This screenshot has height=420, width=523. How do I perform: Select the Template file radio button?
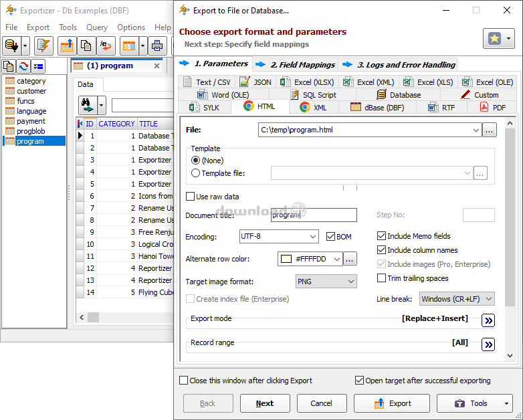click(x=195, y=173)
